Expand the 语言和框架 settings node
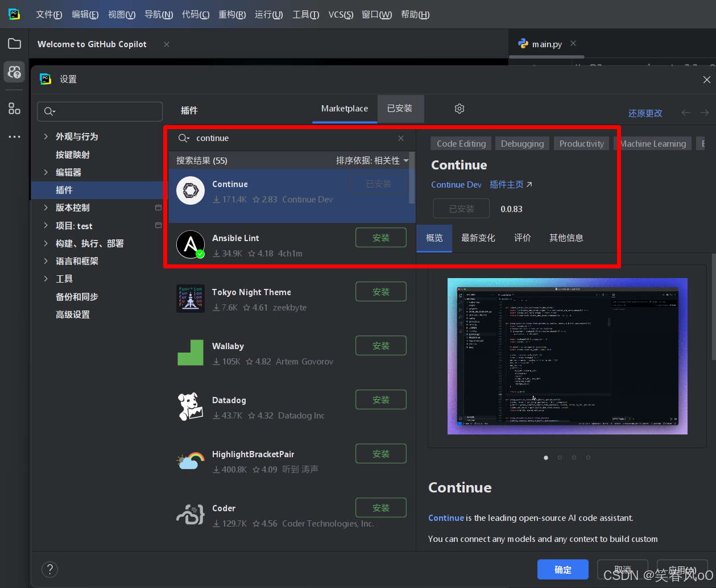 45,261
